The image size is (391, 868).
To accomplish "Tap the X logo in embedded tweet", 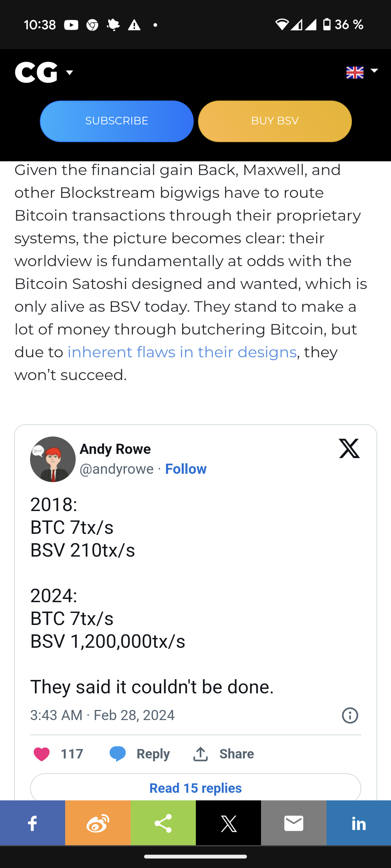I will 349,448.
